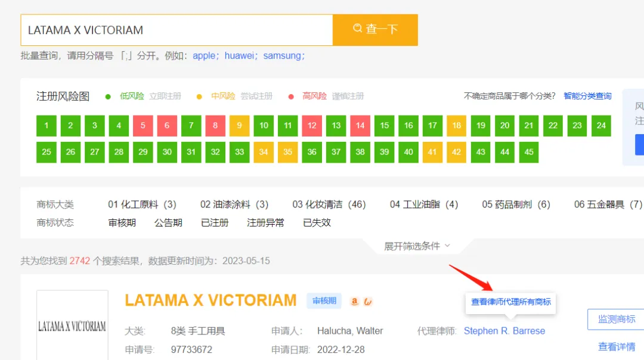Click the 2742 result count number
This screenshot has width=644, height=360.
(80, 261)
